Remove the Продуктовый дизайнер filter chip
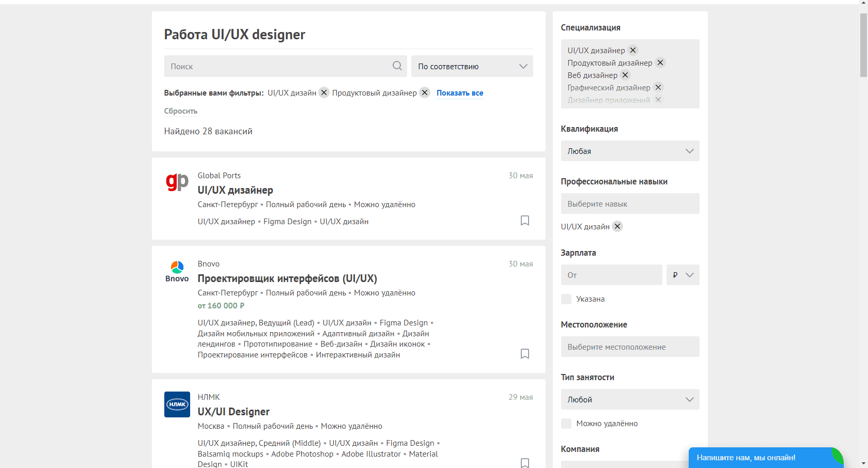Viewport: 868px width, 468px height. (425, 92)
